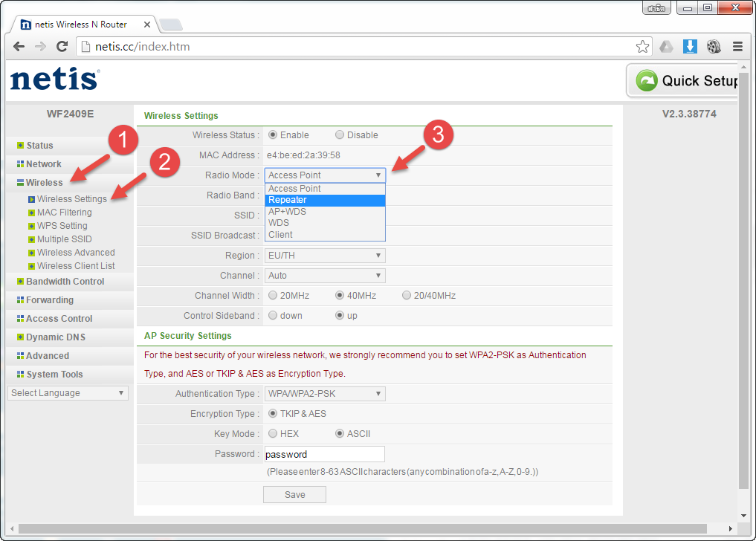756x541 pixels.
Task: Click the firmware version V2.3.38774
Action: (689, 114)
